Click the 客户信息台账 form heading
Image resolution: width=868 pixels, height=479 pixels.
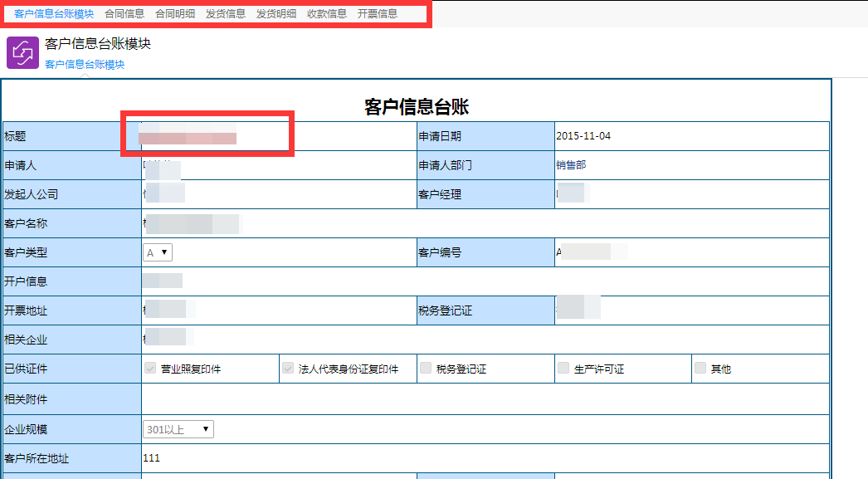point(417,107)
